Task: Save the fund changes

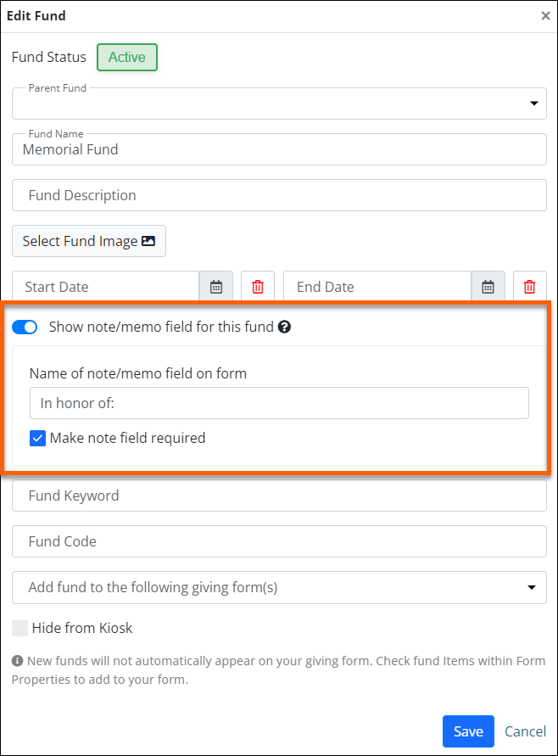Action: click(x=468, y=731)
